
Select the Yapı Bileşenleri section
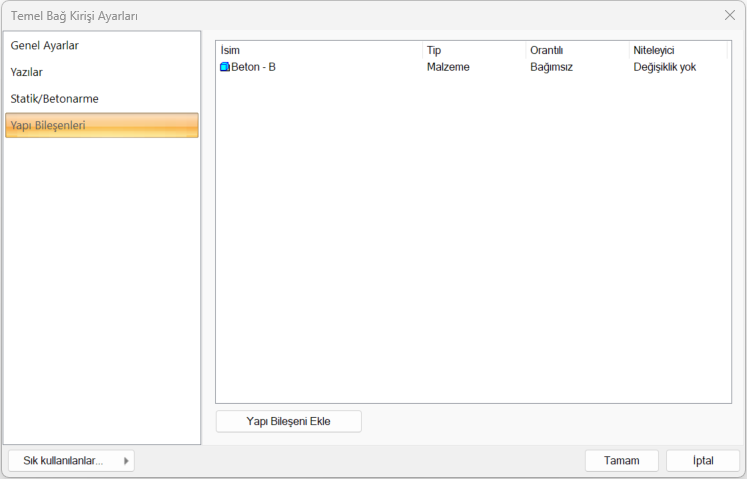(x=101, y=125)
